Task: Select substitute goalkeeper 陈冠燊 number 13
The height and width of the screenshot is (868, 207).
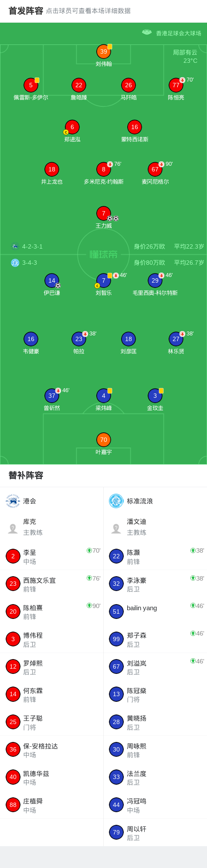Action: [x=155, y=694]
